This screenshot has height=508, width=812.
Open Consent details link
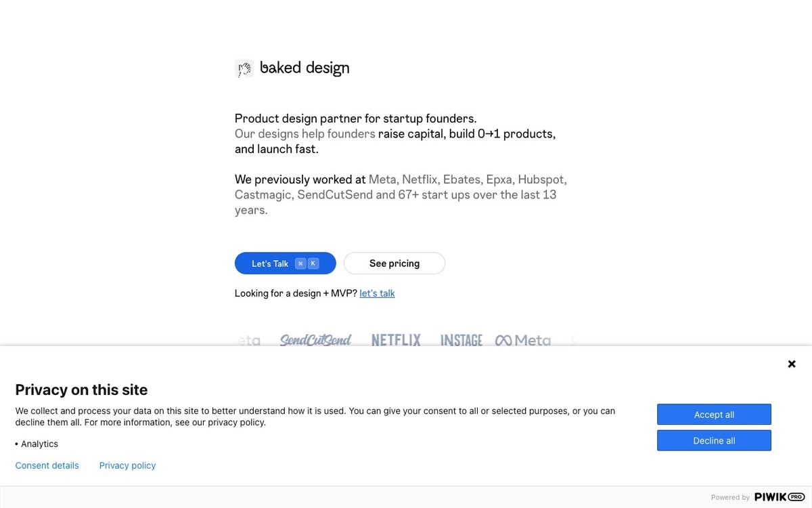47,465
